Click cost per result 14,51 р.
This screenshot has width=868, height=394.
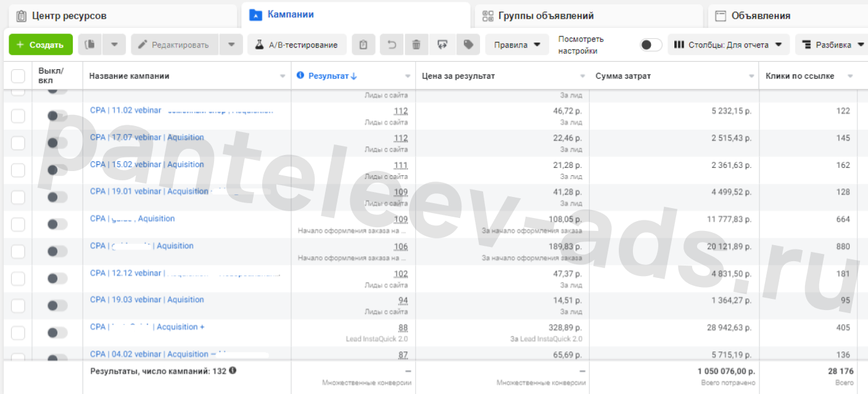click(568, 301)
